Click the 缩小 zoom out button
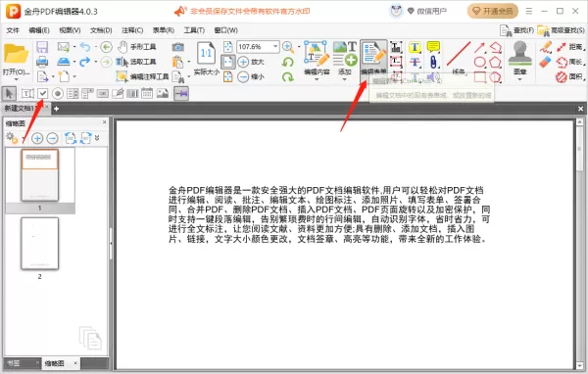 pyautogui.click(x=251, y=76)
